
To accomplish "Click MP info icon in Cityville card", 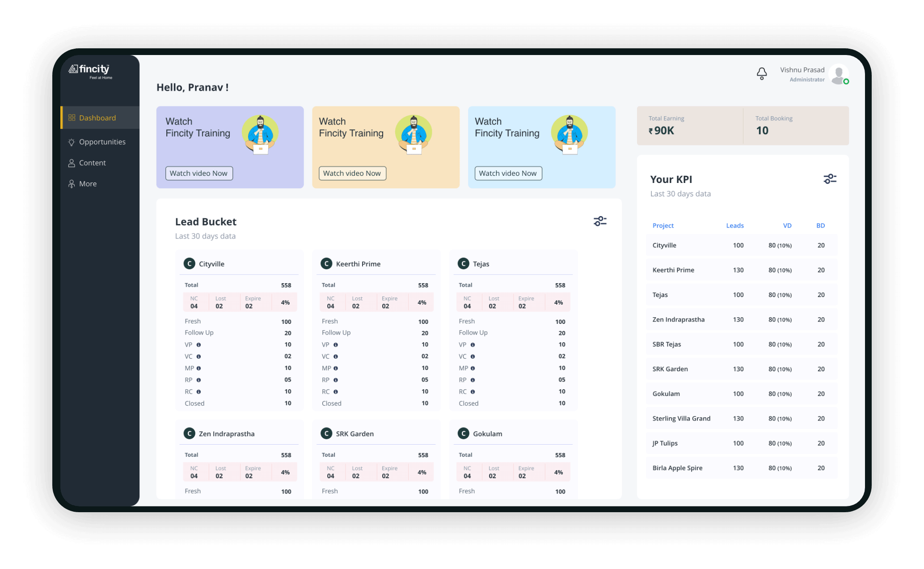I will (x=198, y=368).
